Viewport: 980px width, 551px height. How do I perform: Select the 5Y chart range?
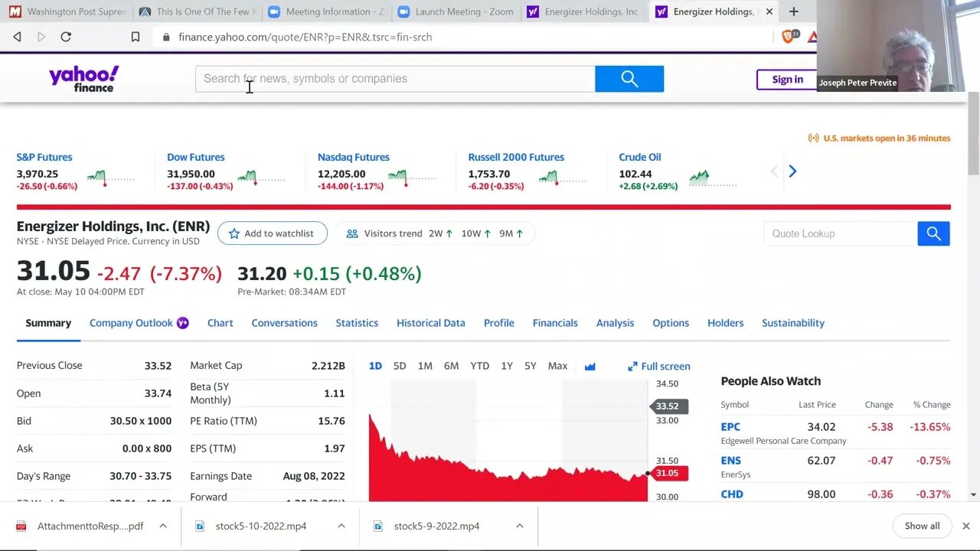click(531, 366)
